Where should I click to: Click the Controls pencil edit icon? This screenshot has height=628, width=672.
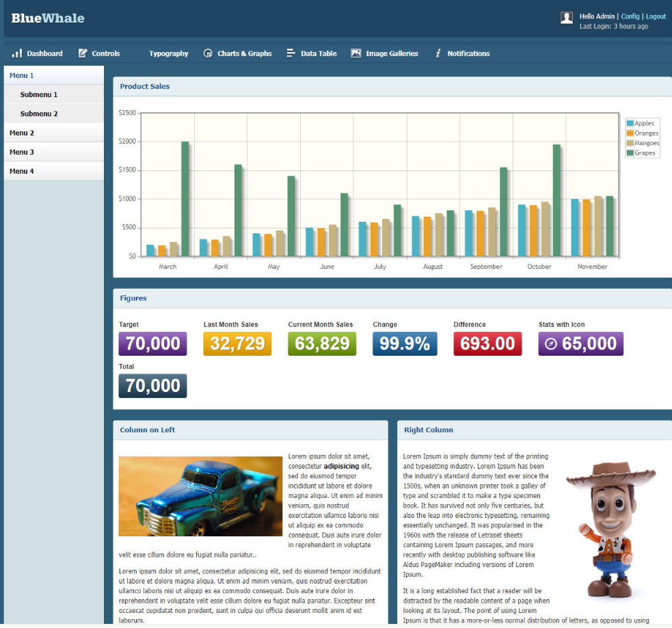coord(83,53)
